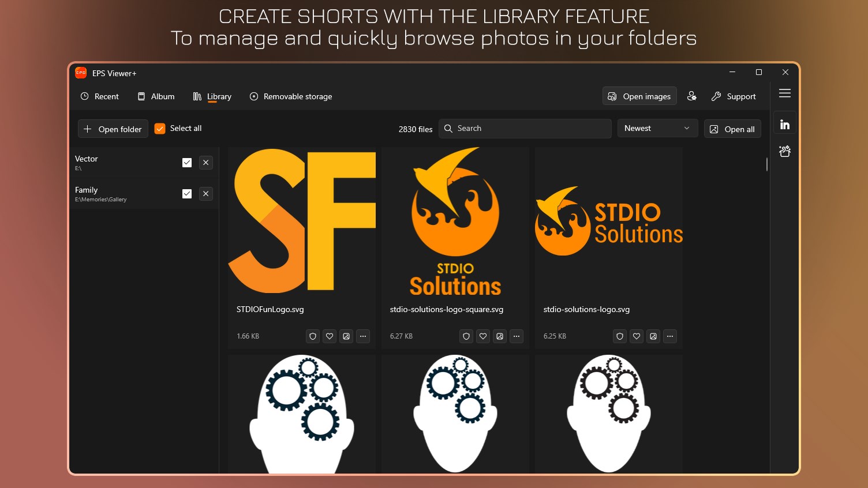Click the Open all button
This screenshot has height=488, width=868.
(x=732, y=129)
